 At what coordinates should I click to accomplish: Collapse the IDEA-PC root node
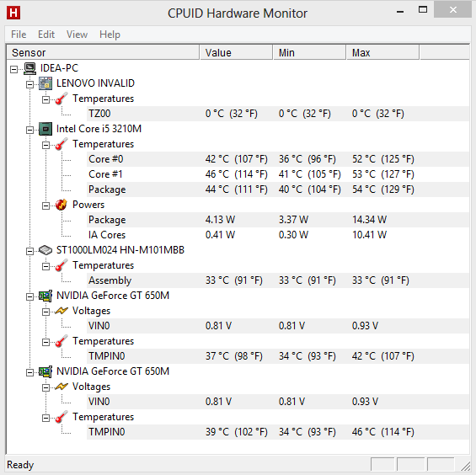coord(14,70)
